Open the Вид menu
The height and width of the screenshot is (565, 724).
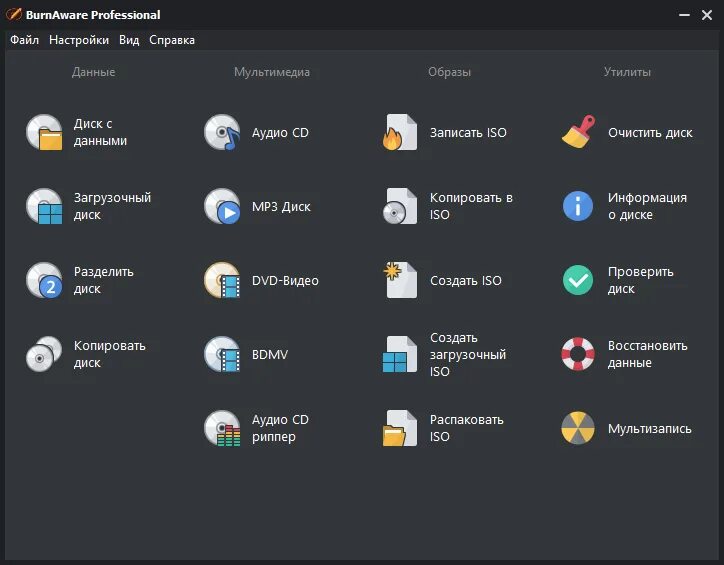[129, 40]
